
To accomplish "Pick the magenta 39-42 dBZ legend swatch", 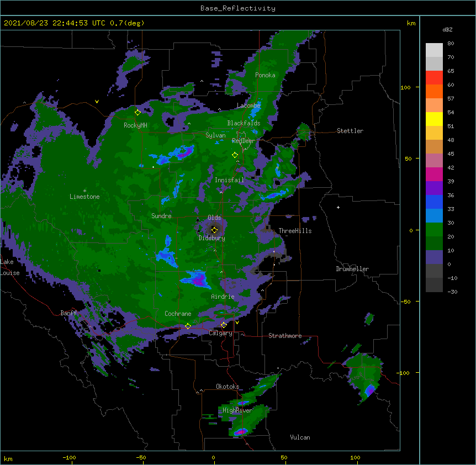I will pyautogui.click(x=434, y=174).
